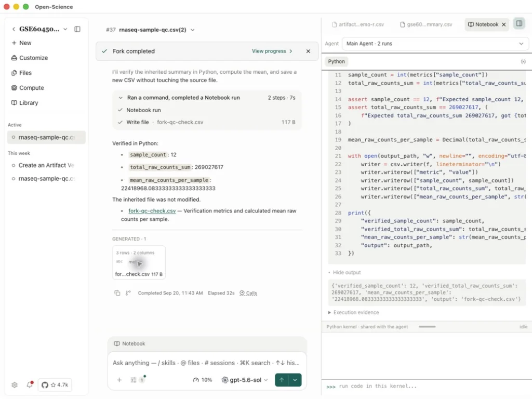Click the Completed Sep 20 timestamp

170,293
